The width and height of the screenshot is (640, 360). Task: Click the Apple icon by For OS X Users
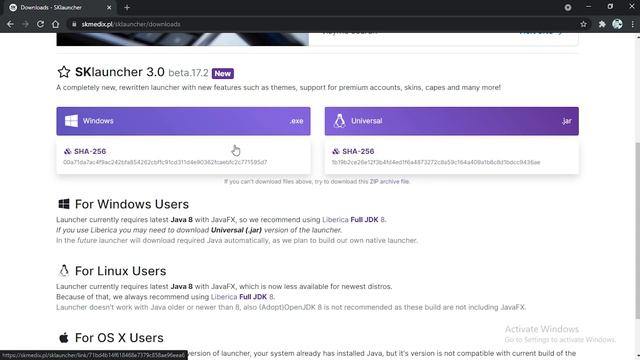coord(64,338)
